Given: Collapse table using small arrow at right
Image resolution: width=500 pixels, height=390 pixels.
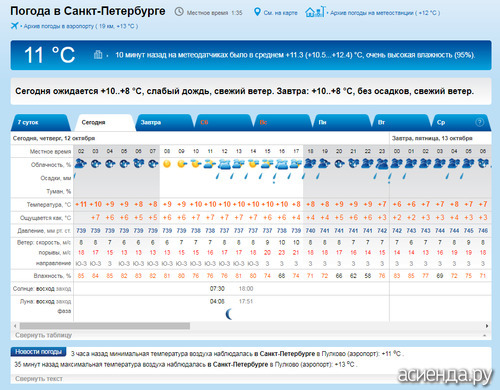Looking at the screenshot, I should (484, 335).
